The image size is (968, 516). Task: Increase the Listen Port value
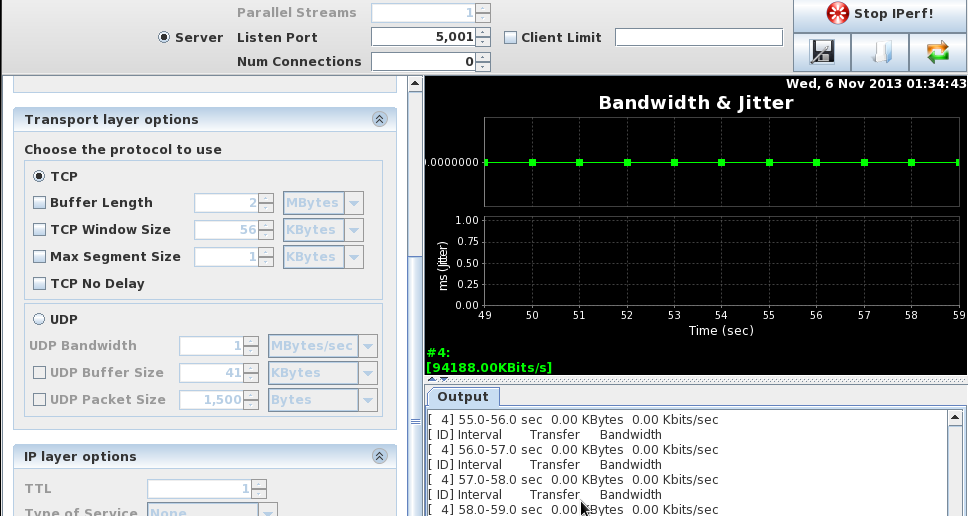point(483,33)
